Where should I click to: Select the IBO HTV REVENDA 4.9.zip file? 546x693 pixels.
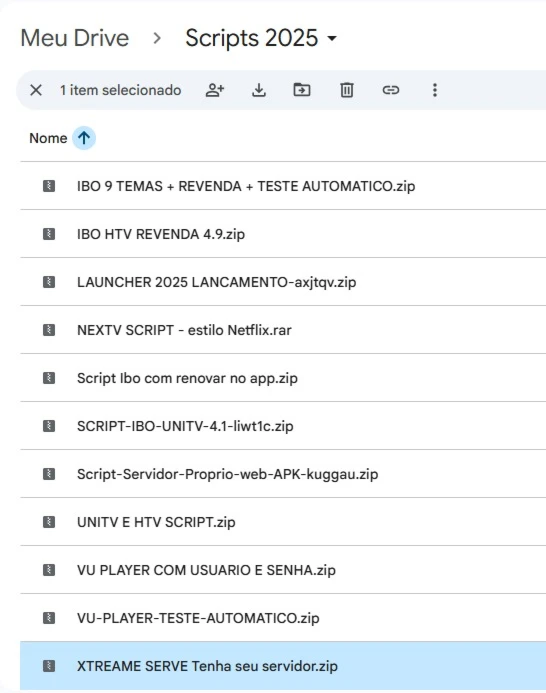[283, 234]
